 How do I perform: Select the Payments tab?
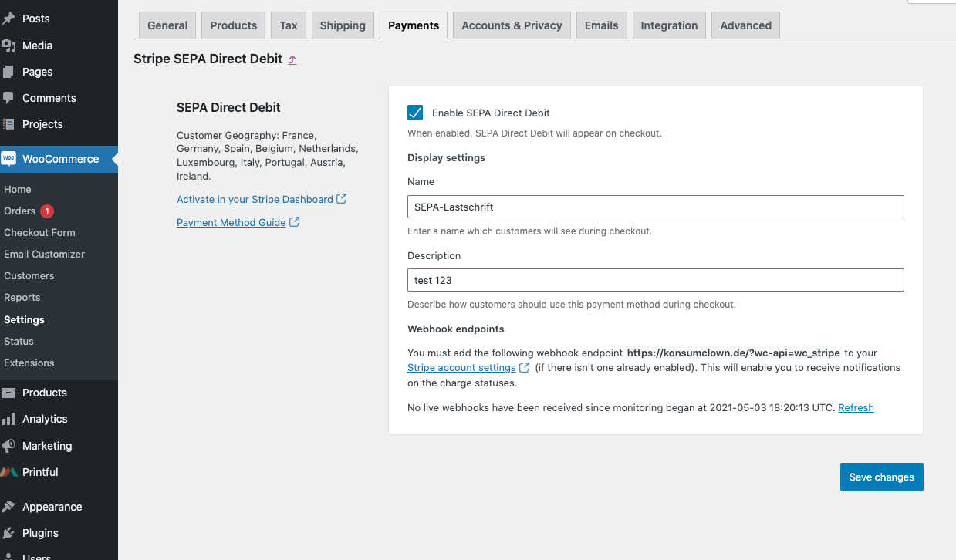pyautogui.click(x=414, y=25)
